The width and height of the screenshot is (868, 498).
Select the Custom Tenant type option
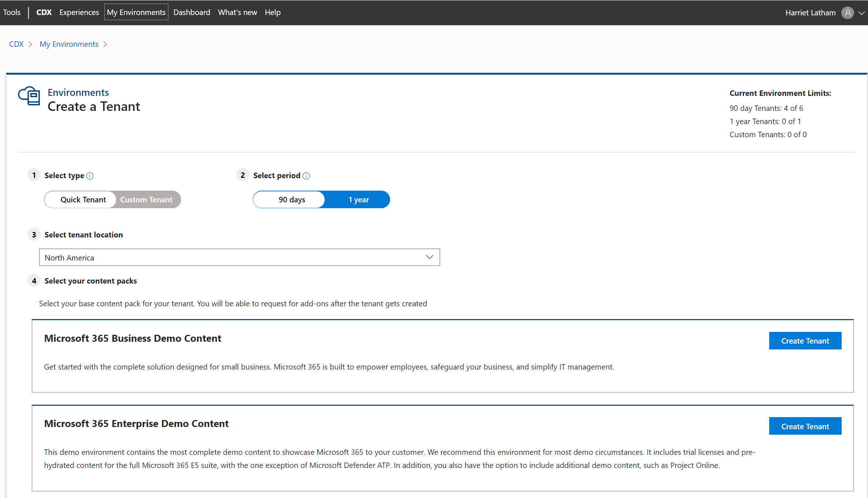pyautogui.click(x=146, y=199)
